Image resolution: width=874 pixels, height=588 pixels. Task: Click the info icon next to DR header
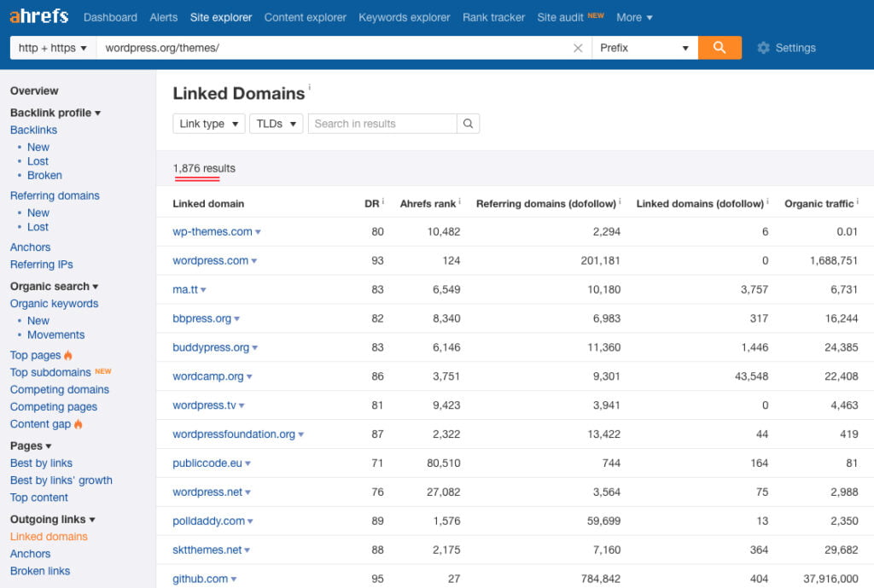(383, 201)
